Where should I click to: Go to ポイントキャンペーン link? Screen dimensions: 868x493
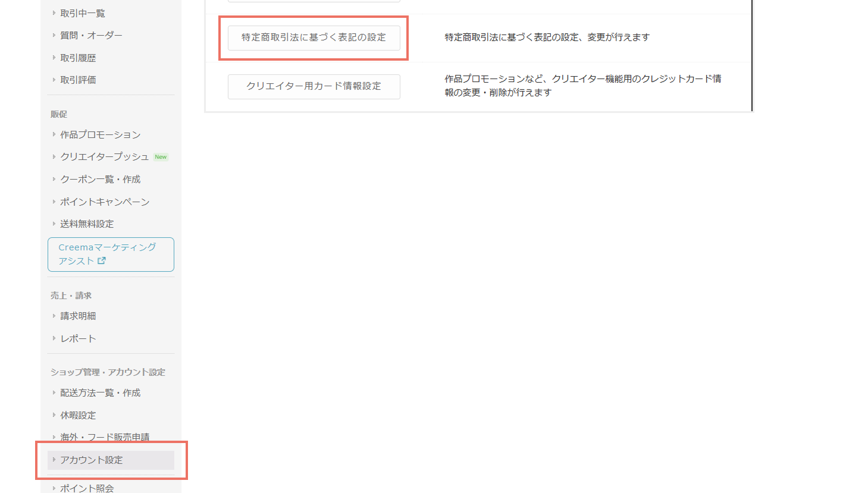click(x=105, y=202)
